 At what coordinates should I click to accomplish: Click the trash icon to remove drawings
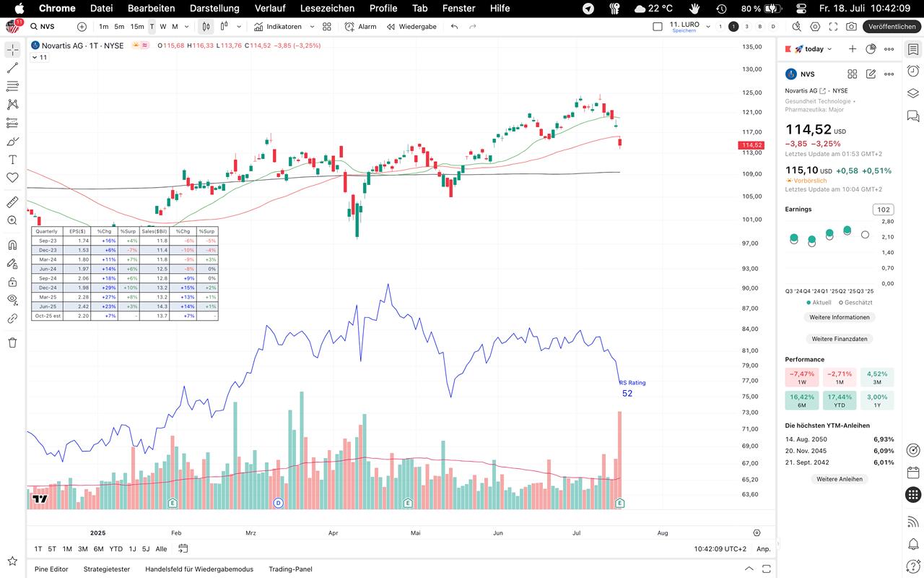(x=12, y=342)
